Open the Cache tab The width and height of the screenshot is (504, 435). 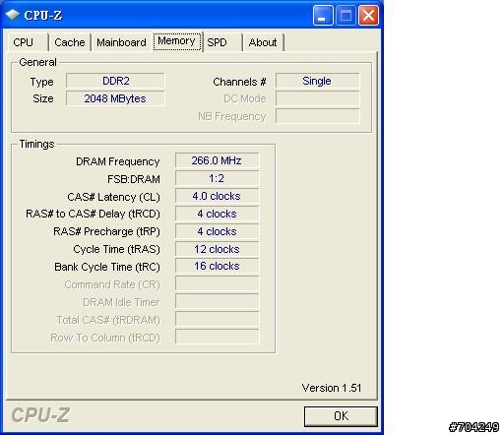tap(70, 42)
